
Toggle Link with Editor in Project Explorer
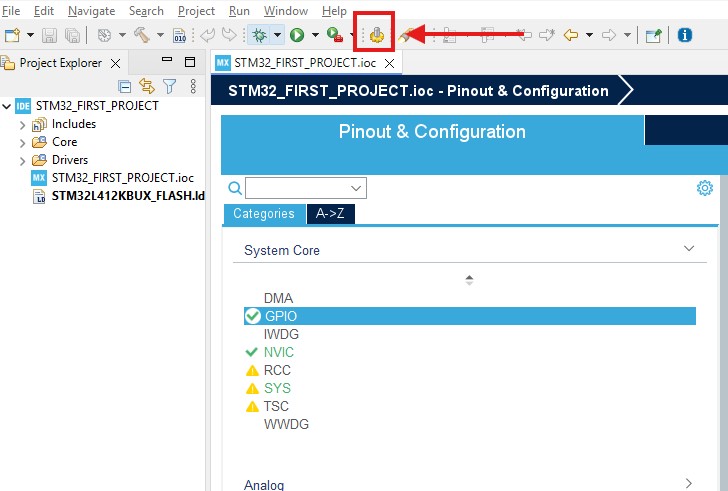pyautogui.click(x=147, y=86)
